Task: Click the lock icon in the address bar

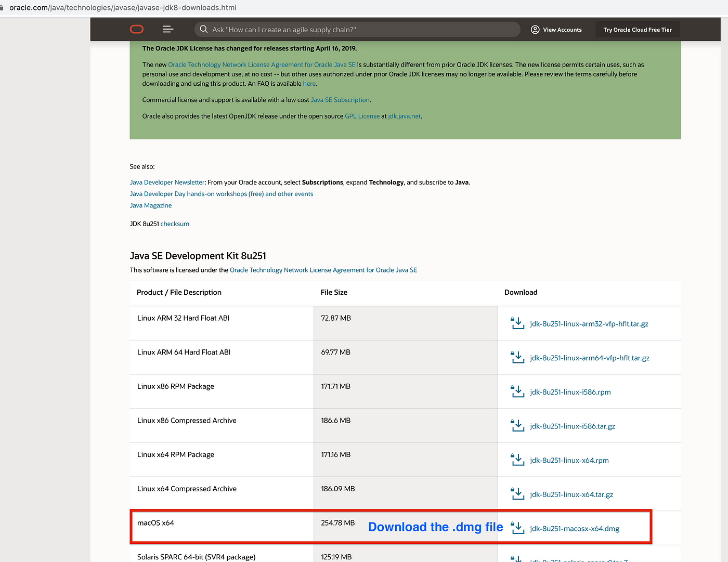Action: [2, 7]
